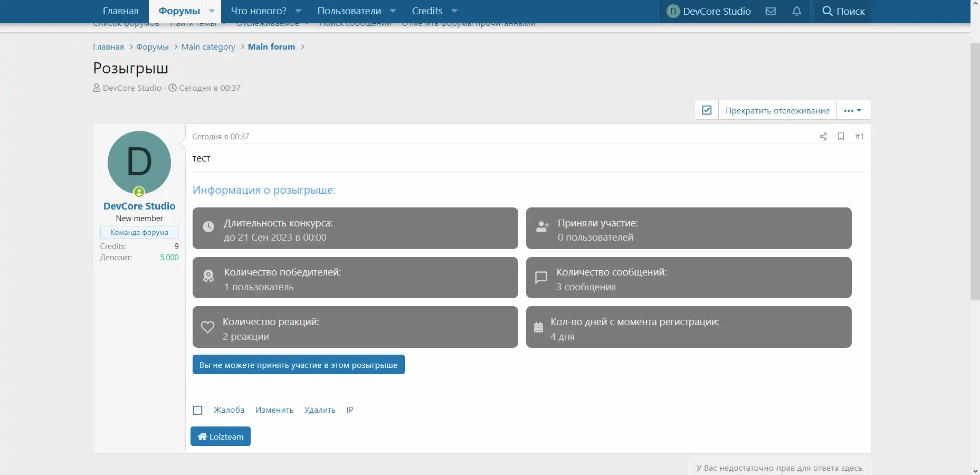Click DevCore Studio large avatar

(139, 163)
